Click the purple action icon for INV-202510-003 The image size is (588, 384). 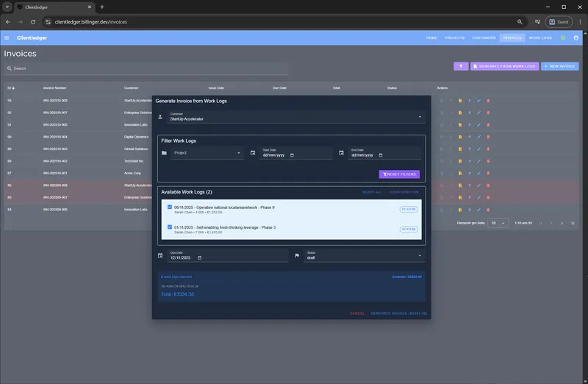pyautogui.click(x=470, y=149)
